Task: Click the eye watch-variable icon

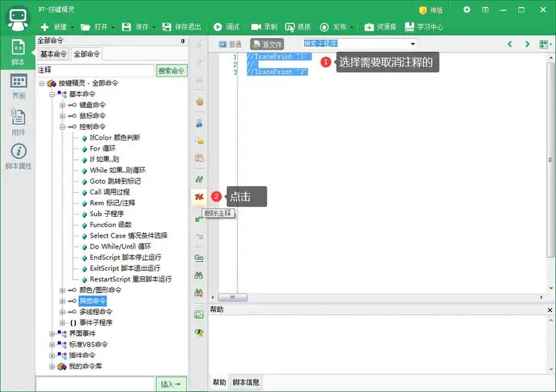Action: [x=199, y=332]
